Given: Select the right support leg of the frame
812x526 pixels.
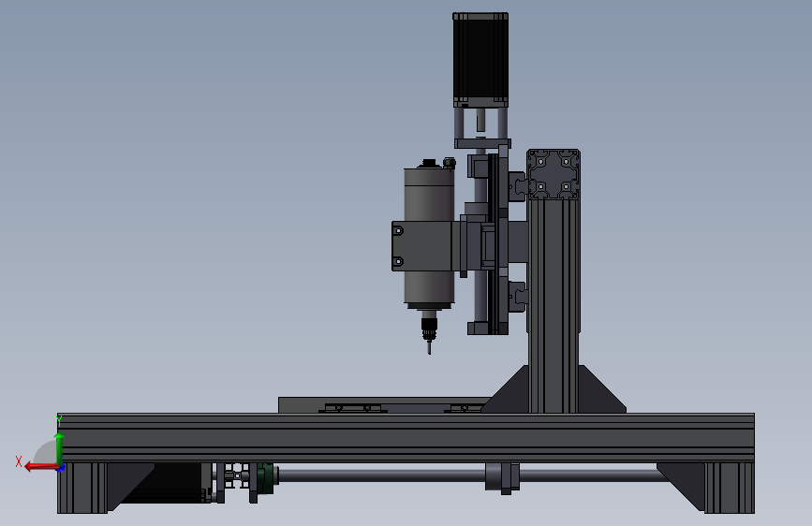Looking at the screenshot, I should 730,488.
